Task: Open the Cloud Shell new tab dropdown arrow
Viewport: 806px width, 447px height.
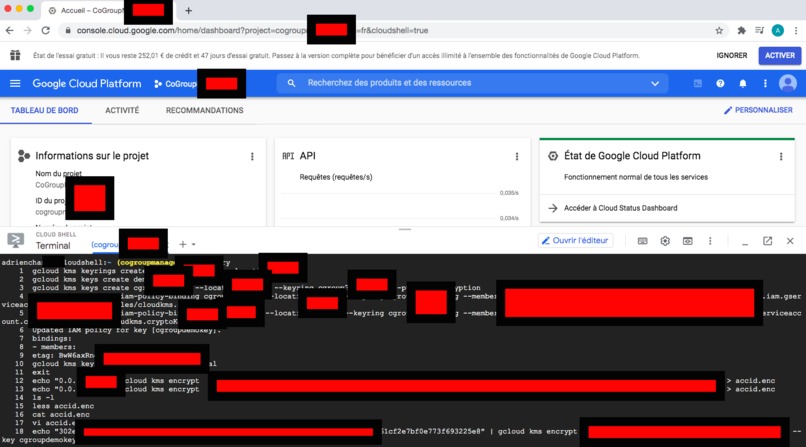Action: coord(194,245)
